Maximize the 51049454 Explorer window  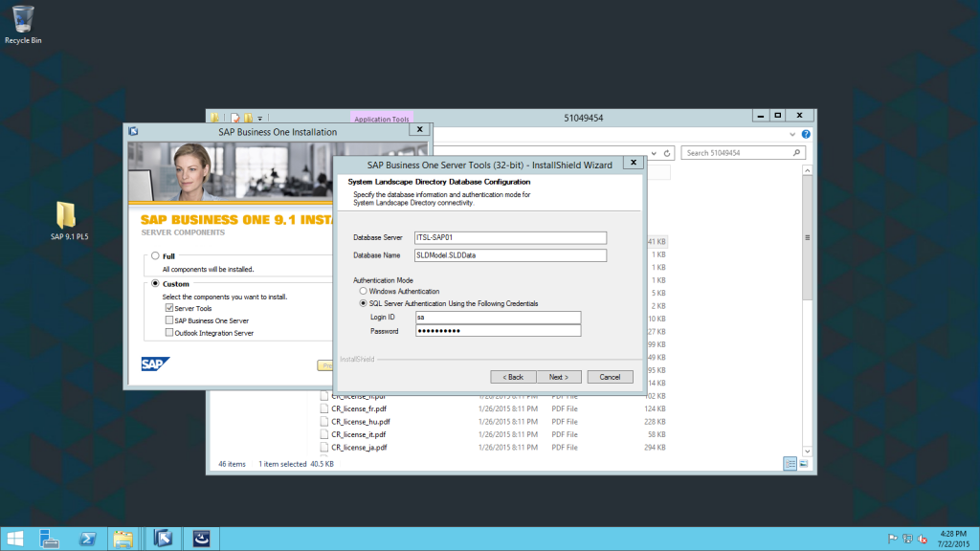[777, 116]
